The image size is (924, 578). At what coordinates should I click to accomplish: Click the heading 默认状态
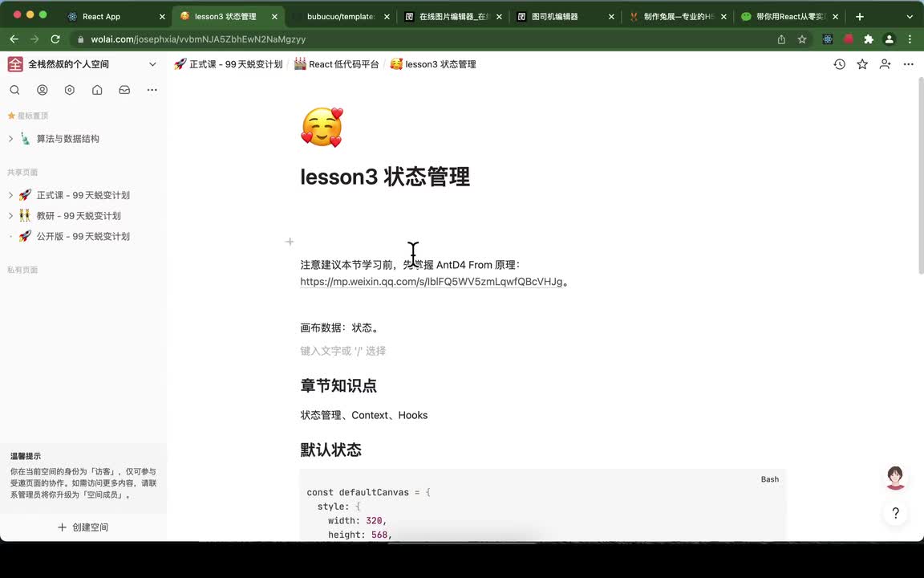tap(330, 450)
